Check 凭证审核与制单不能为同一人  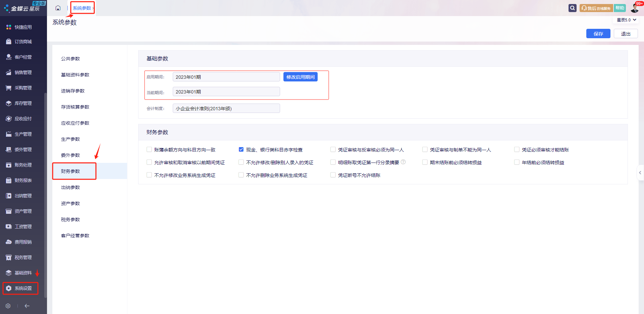click(425, 149)
